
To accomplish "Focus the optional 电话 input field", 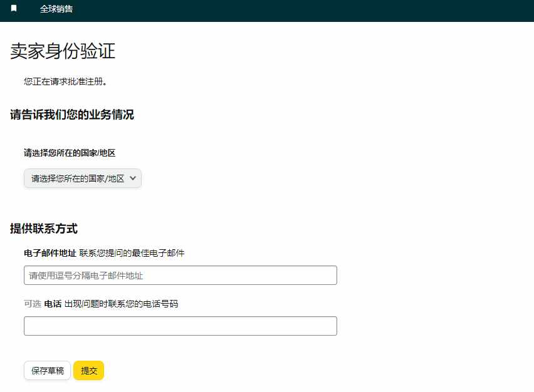I will pyautogui.click(x=181, y=326).
